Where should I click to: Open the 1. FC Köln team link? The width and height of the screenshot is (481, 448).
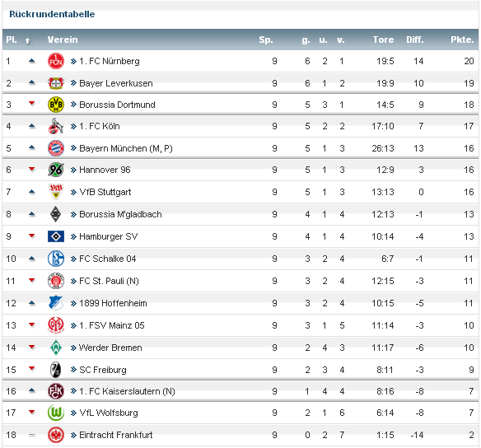coord(100,126)
